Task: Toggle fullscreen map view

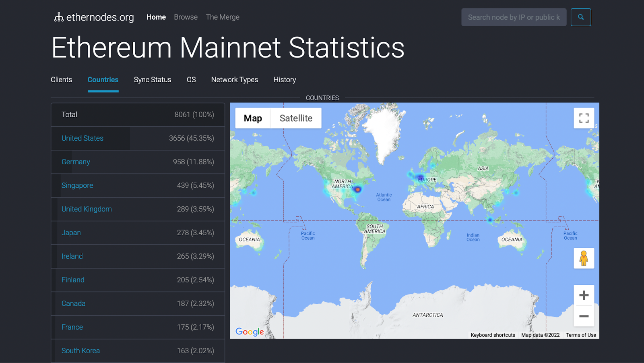Action: 584,118
